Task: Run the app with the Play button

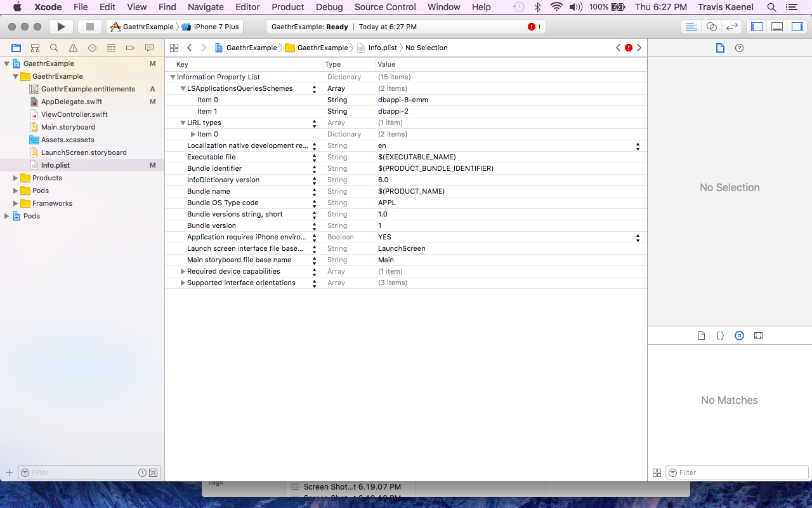Action: (61, 27)
